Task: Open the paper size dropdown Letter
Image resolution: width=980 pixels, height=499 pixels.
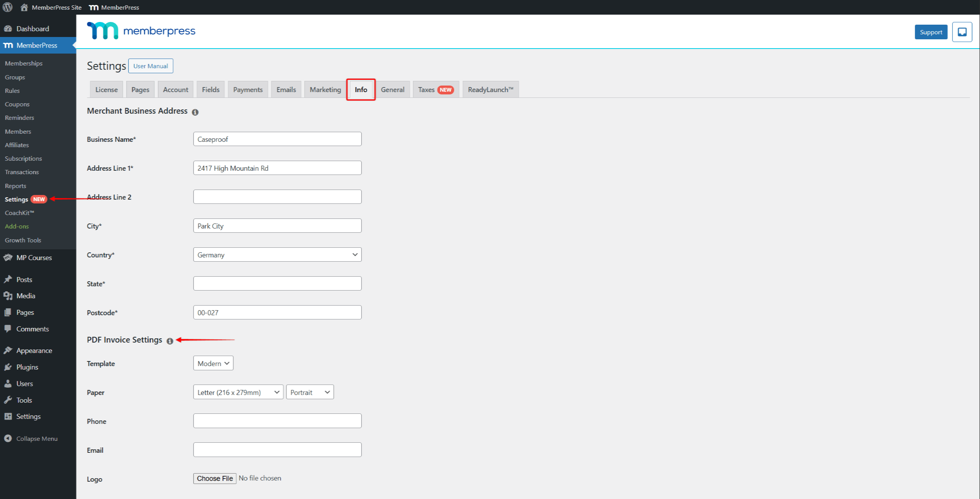Action: point(238,392)
